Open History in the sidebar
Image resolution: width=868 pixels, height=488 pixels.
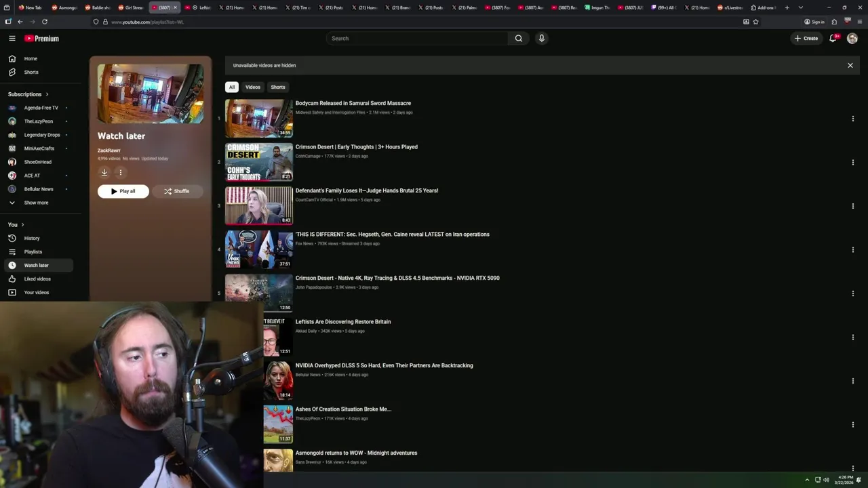click(x=38, y=239)
